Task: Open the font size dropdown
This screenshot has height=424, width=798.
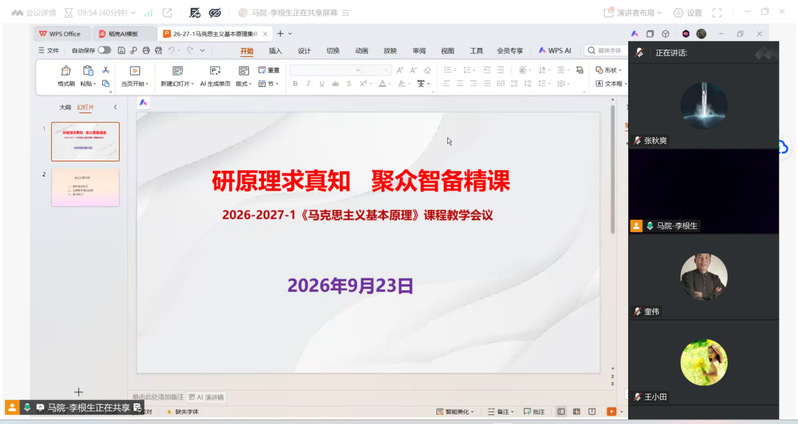Action: point(387,70)
